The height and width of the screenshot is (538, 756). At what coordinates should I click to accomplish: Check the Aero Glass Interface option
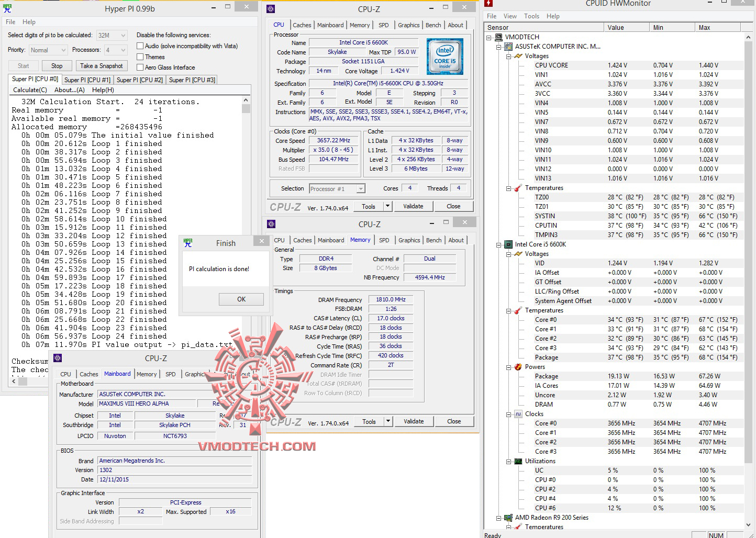[140, 68]
